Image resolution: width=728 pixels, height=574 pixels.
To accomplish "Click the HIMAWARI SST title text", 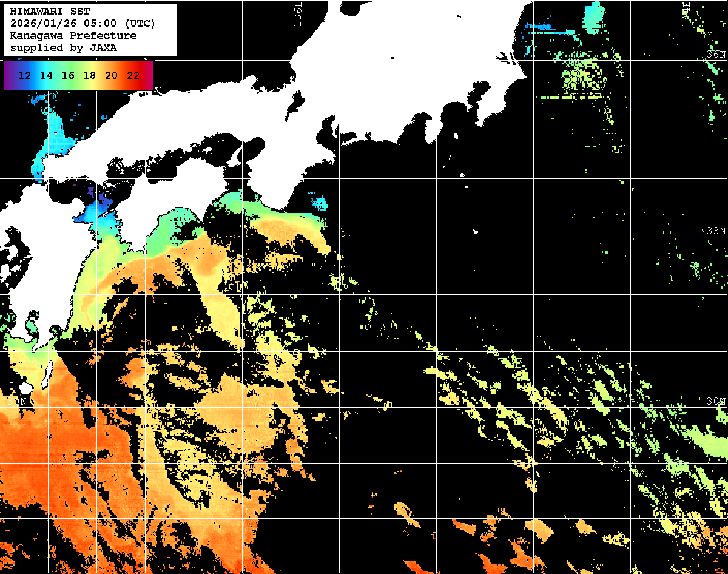I will pos(50,12).
